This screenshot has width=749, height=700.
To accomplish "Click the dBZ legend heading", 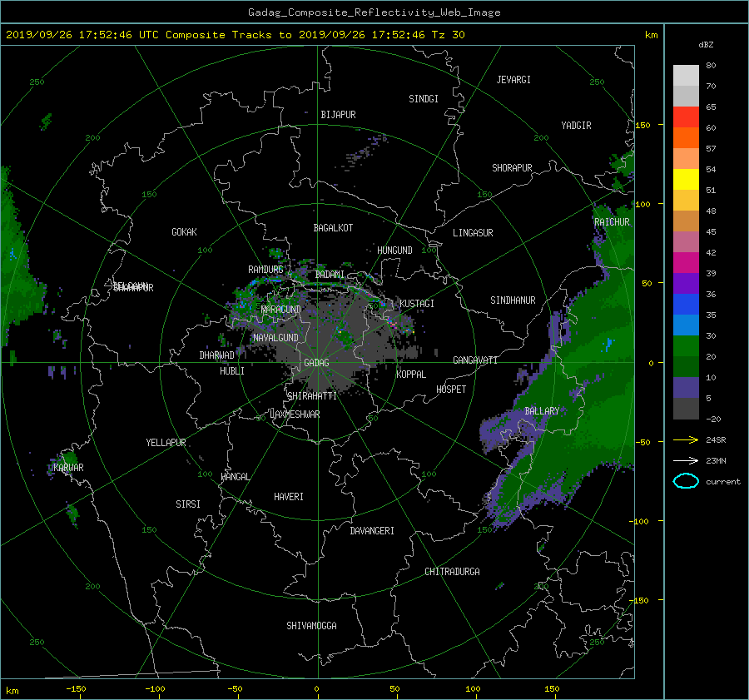I will pyautogui.click(x=706, y=44).
